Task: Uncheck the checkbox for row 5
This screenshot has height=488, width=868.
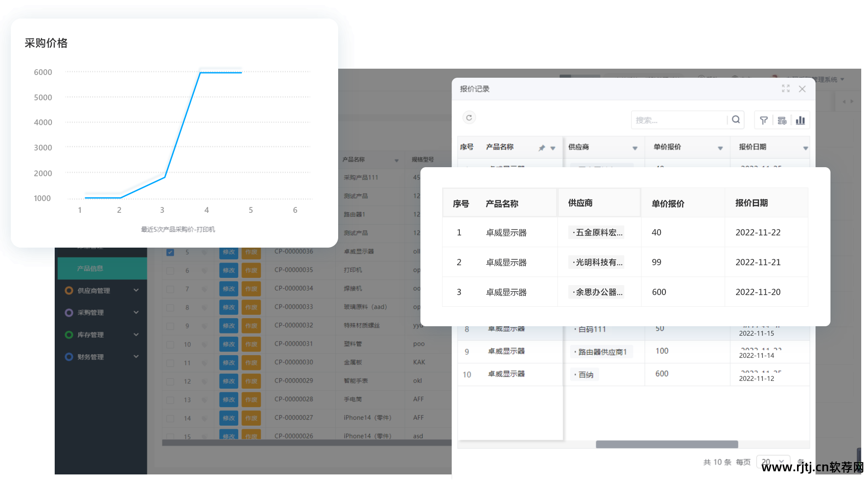Action: 170,252
